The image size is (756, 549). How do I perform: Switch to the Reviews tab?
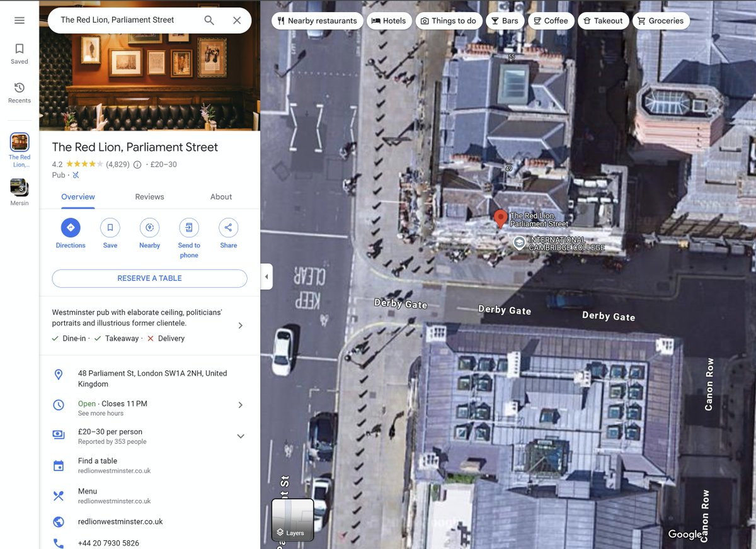pos(149,197)
